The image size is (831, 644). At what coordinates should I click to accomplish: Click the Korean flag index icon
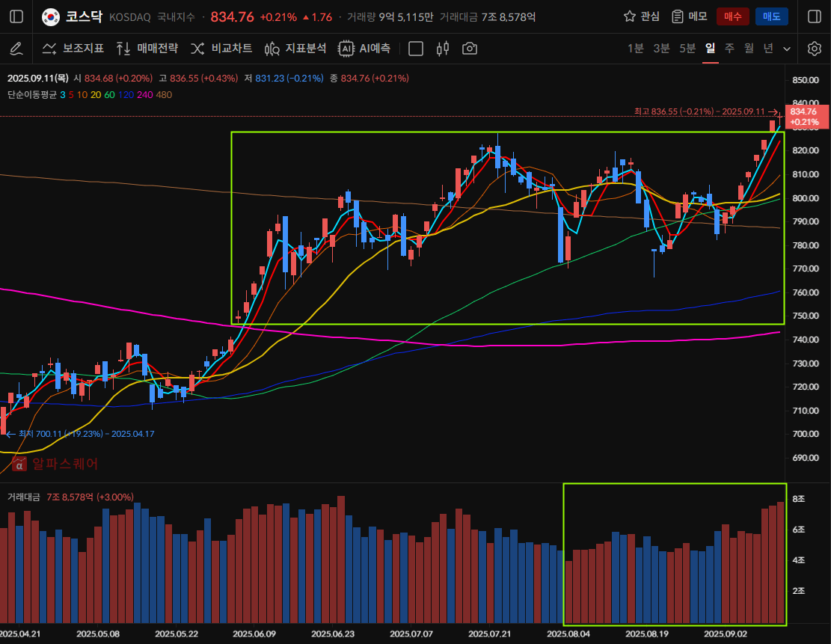click(x=51, y=17)
